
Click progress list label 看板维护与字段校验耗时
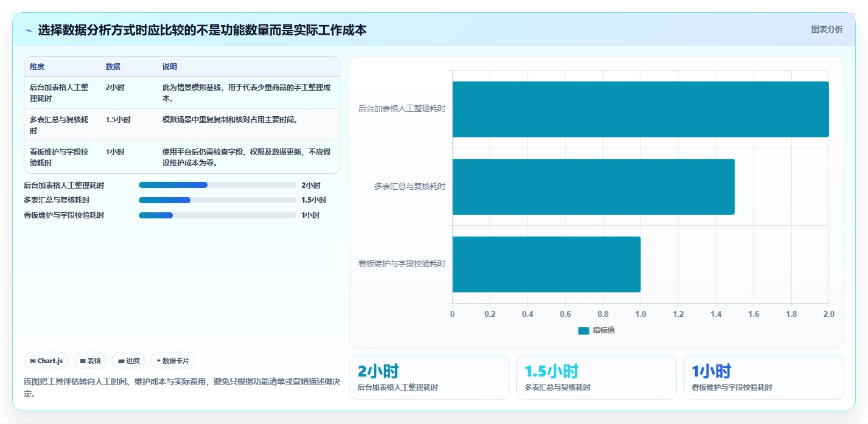click(x=64, y=215)
